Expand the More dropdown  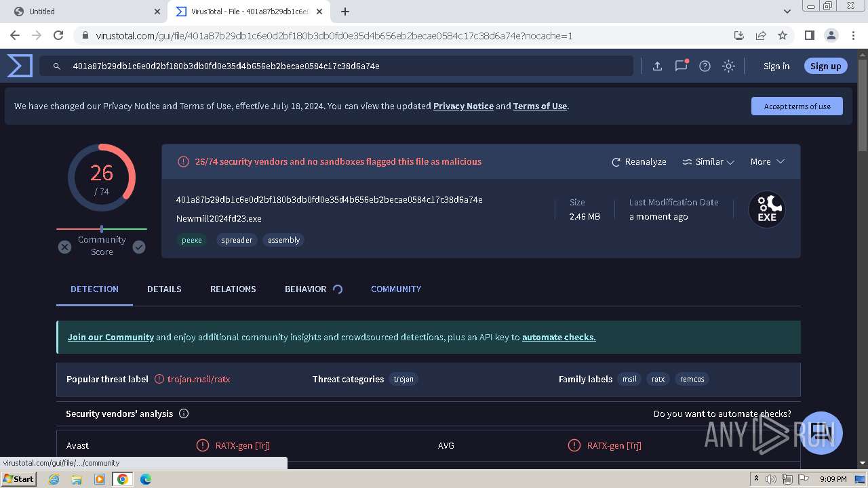[767, 162]
